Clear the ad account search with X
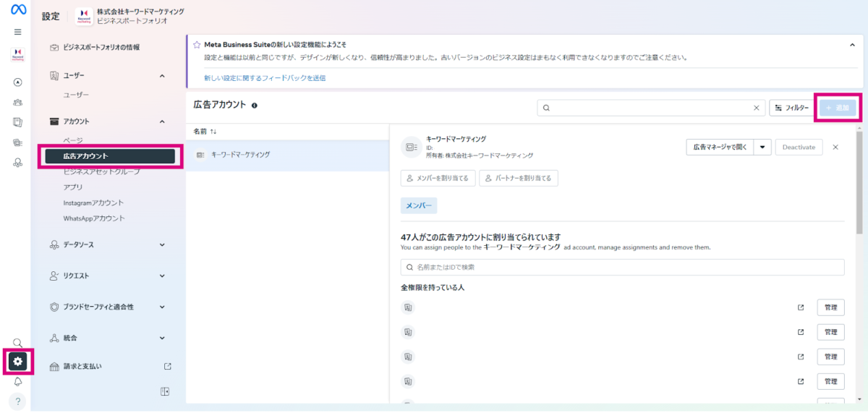The width and height of the screenshot is (868, 413). (x=757, y=108)
